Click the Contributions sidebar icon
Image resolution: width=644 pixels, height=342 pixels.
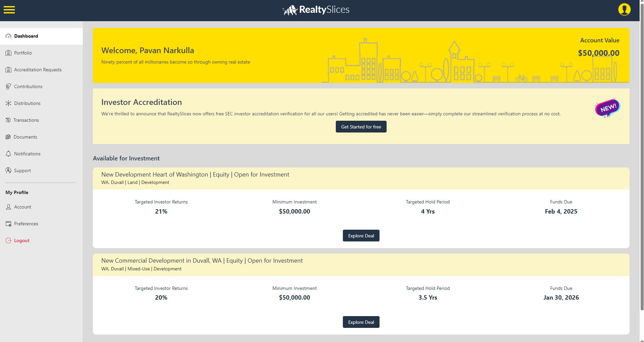tap(8, 86)
